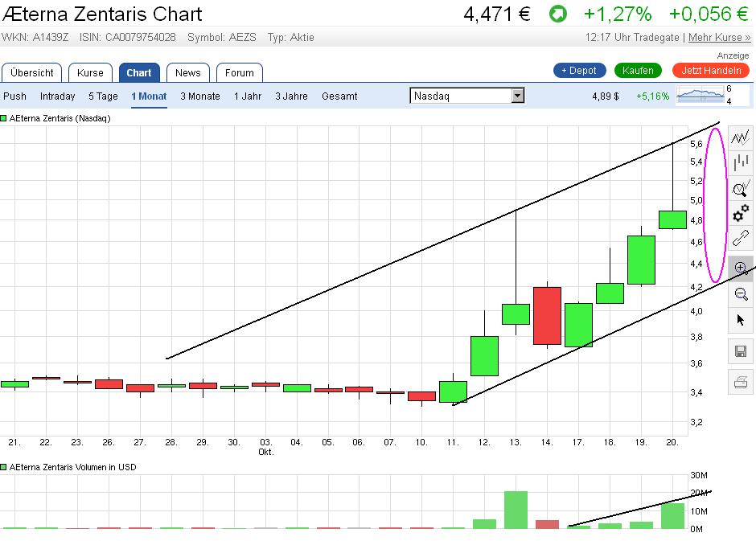Click the chart link chain icon
756x541 pixels.
(x=740, y=237)
